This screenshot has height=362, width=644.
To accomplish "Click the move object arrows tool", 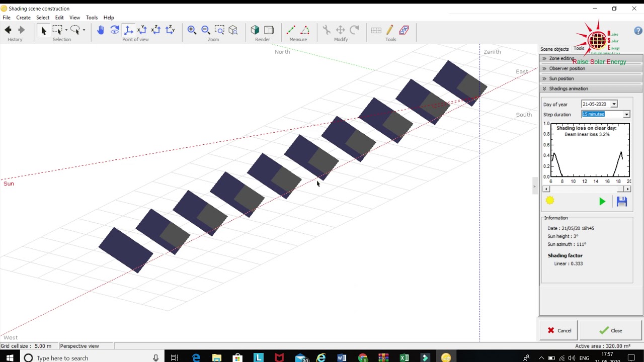I will tap(341, 30).
